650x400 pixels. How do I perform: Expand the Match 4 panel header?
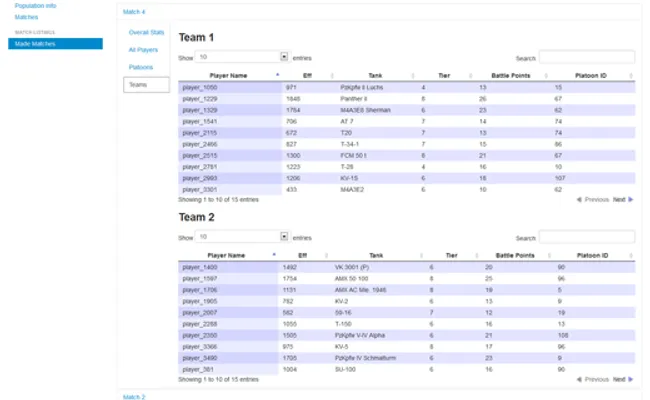pyautogui.click(x=134, y=12)
